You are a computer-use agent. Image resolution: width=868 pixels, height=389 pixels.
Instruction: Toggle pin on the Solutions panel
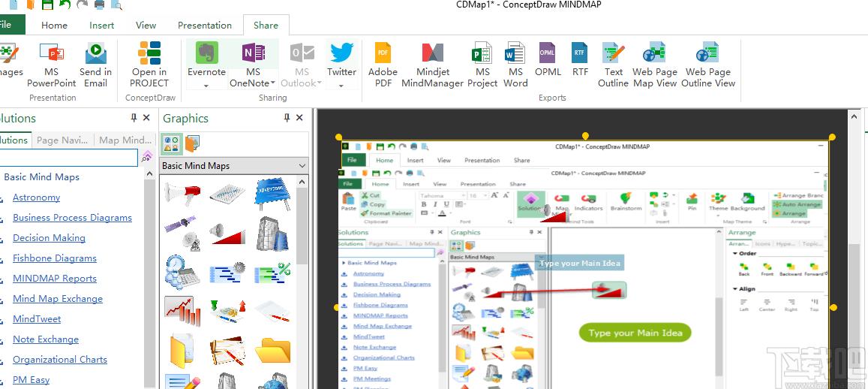click(134, 117)
